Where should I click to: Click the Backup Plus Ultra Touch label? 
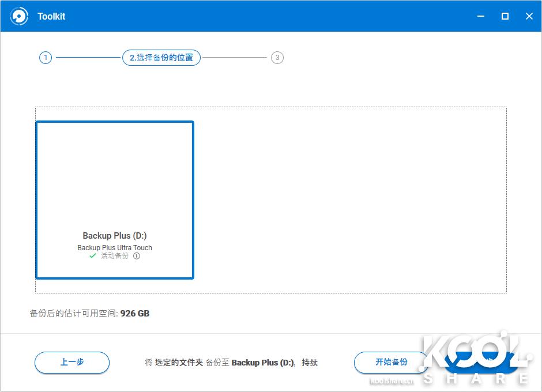click(114, 247)
